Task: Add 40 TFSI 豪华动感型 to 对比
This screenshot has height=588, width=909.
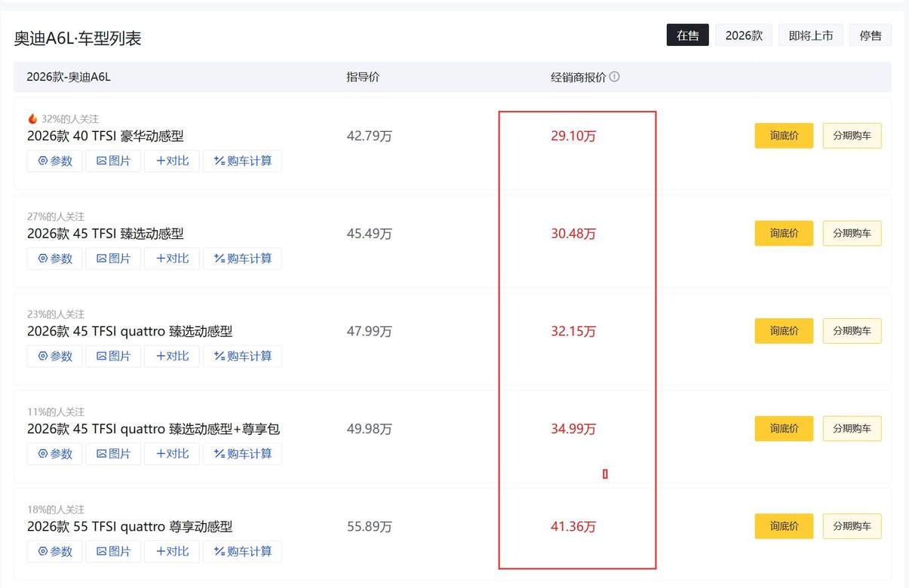Action: coord(172,161)
